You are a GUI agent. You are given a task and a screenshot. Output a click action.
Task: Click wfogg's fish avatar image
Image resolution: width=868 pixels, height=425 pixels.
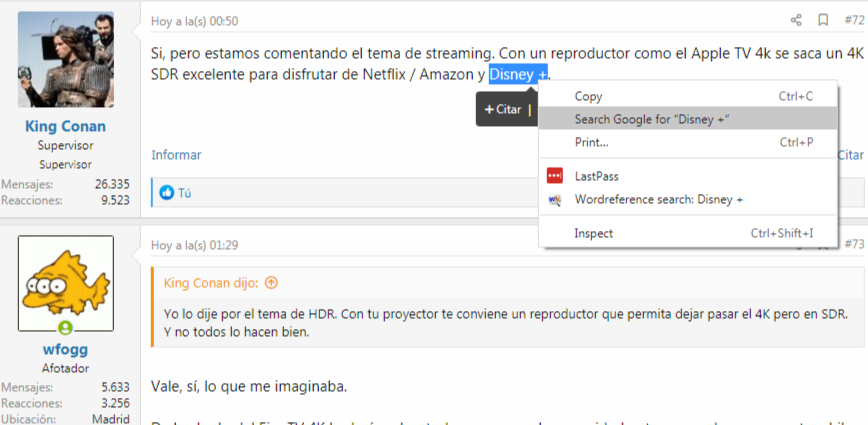pos(66,283)
